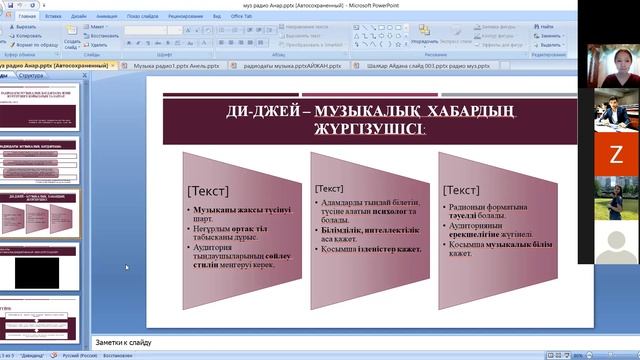This screenshot has width=640, height=360.
Task: Click the bulleted list icon
Action: click(x=223, y=30)
